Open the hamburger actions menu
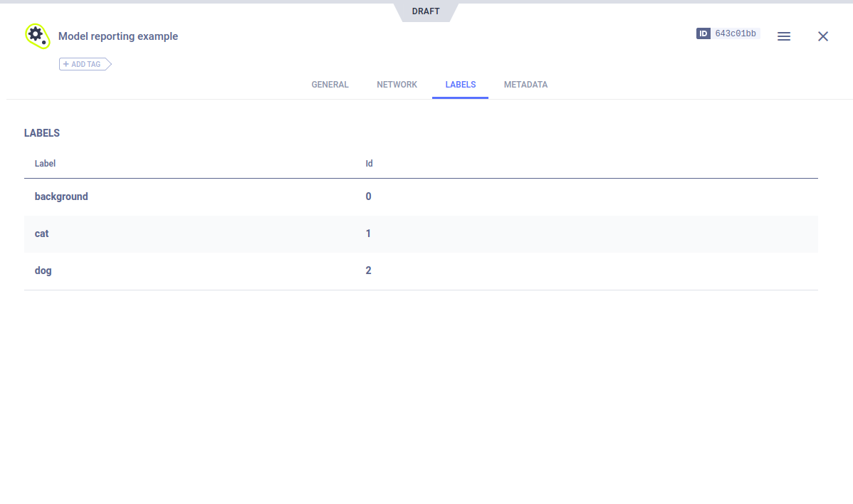853x504 pixels. (783, 36)
